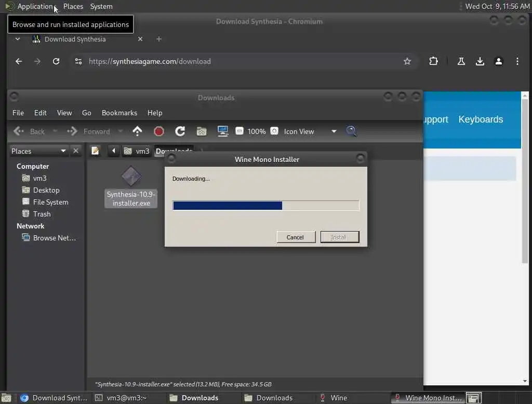Switch to Wine Mono Installer taskbar item
Viewport: 532px width, 404px height.
tap(428, 398)
